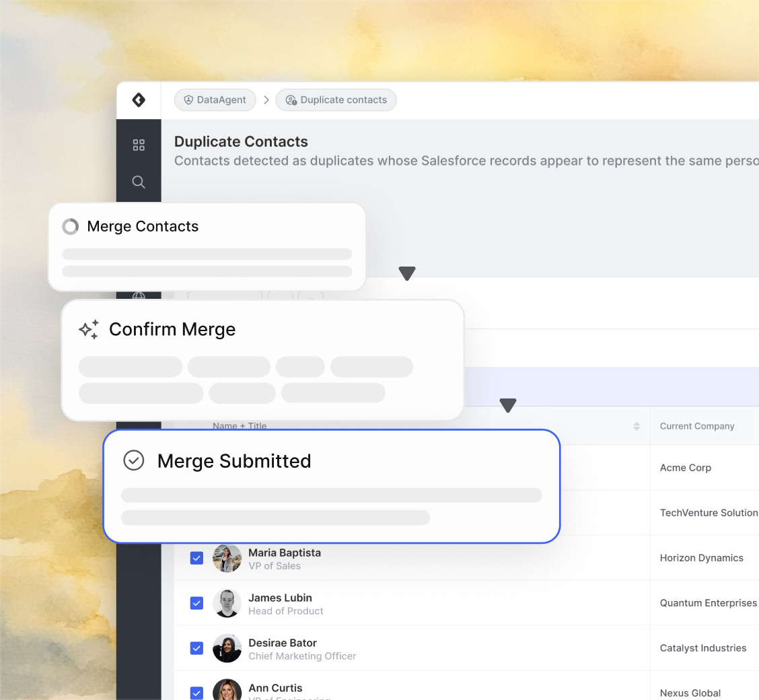Open the Duplicate contacts breadcrumb
Screen dimensions: 759x700
pyautogui.click(x=336, y=100)
